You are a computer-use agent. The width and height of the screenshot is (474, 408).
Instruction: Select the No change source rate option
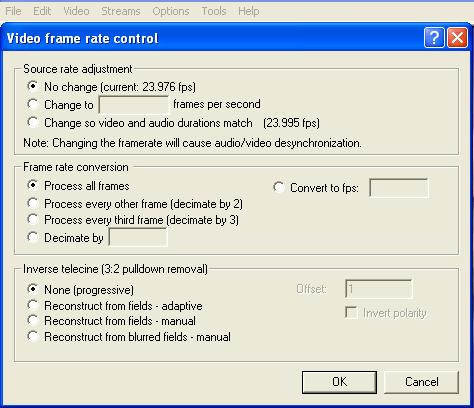(33, 86)
